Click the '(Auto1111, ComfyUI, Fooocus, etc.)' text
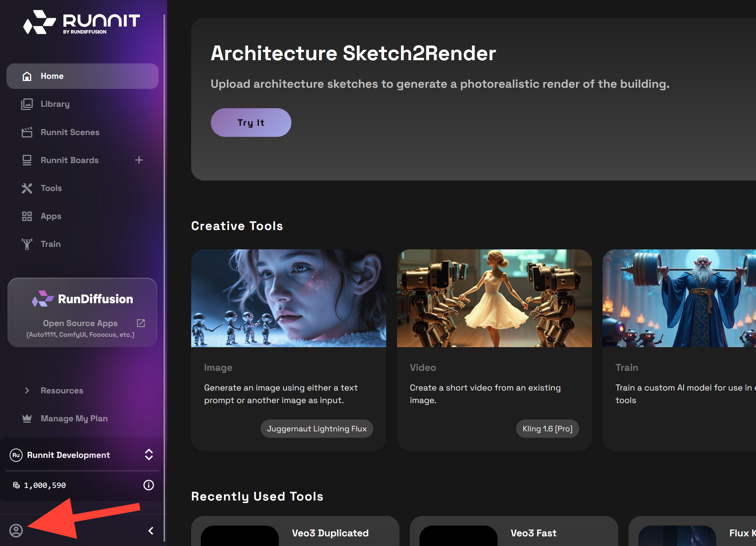756x546 pixels. (x=81, y=335)
